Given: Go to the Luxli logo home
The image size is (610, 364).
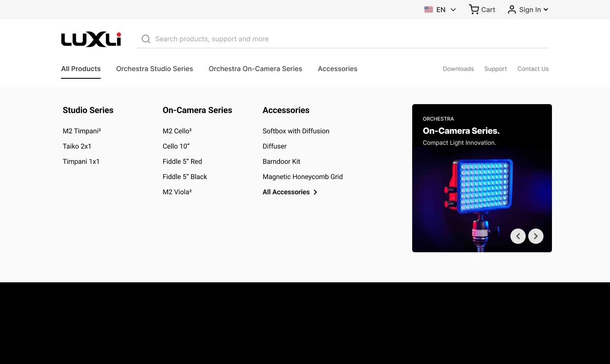Looking at the screenshot, I should 91,39.
